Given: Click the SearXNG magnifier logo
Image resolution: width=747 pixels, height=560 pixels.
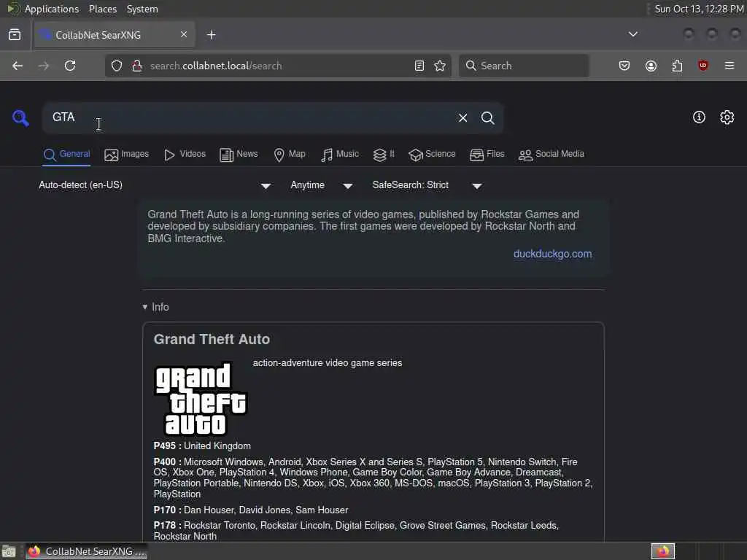Looking at the screenshot, I should 20,117.
